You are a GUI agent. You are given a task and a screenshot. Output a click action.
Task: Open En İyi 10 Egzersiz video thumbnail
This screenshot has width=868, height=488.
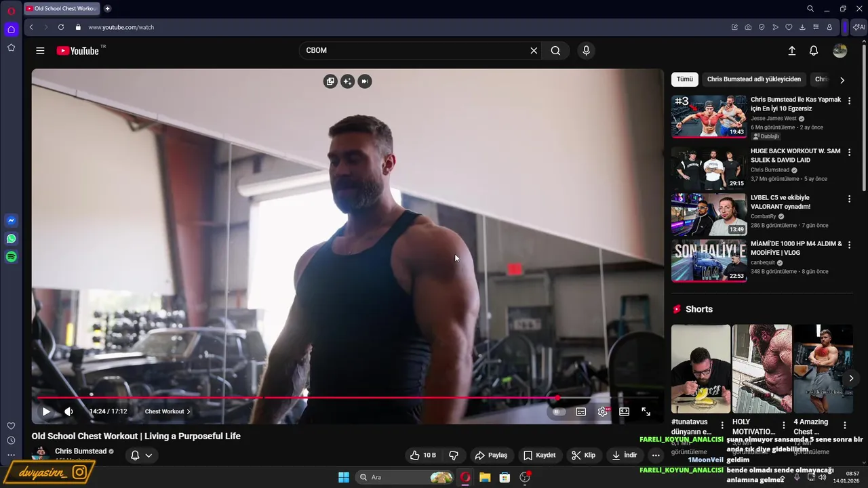pos(709,117)
